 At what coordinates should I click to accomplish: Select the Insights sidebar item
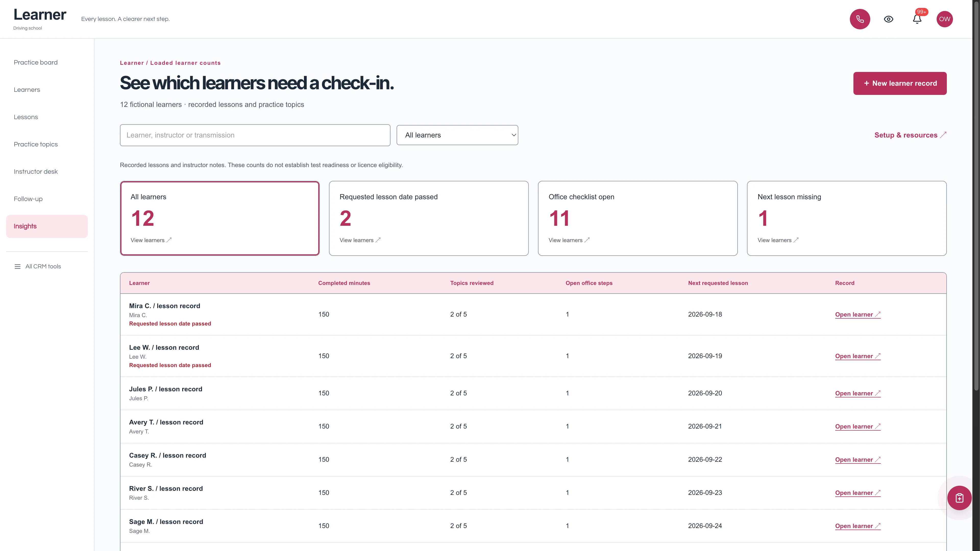pos(47,226)
